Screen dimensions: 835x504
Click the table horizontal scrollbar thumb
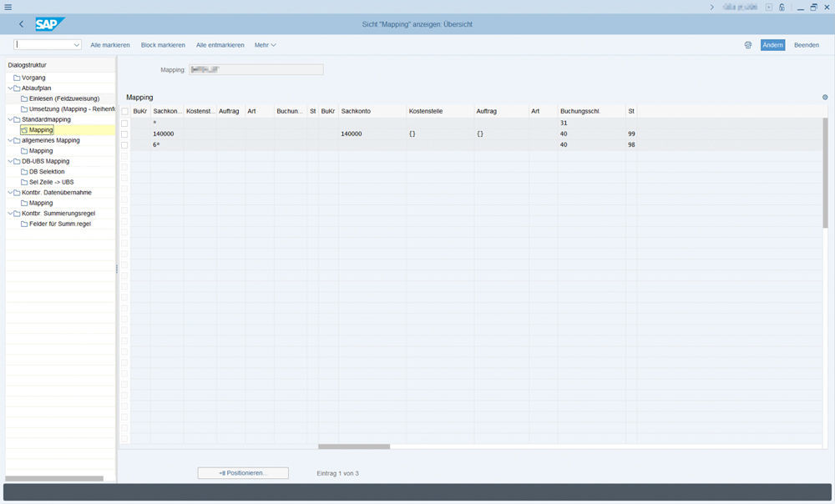pos(354,446)
